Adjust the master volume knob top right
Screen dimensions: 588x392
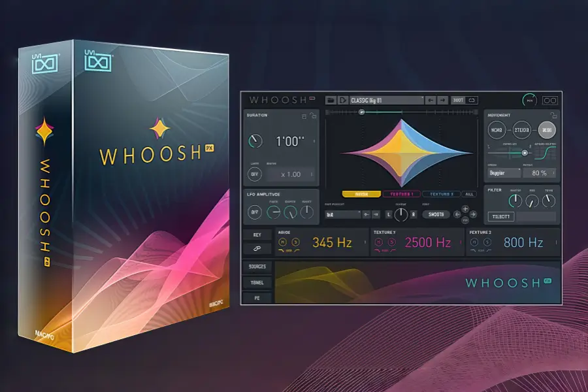(x=529, y=100)
